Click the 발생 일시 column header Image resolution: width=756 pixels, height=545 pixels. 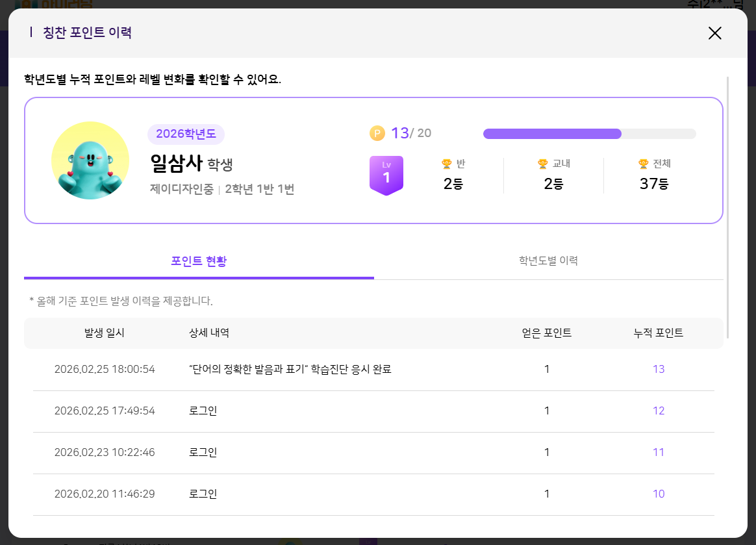[105, 333]
